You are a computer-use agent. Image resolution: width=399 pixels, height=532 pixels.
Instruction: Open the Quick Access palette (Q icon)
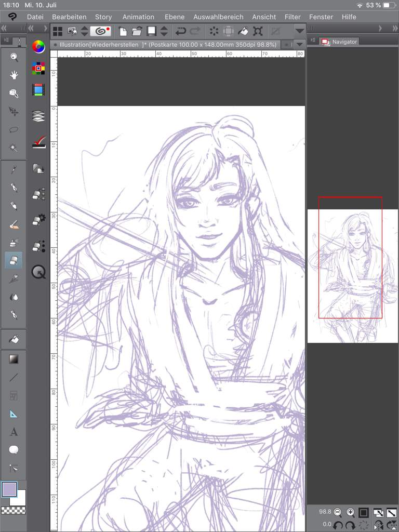(38, 272)
